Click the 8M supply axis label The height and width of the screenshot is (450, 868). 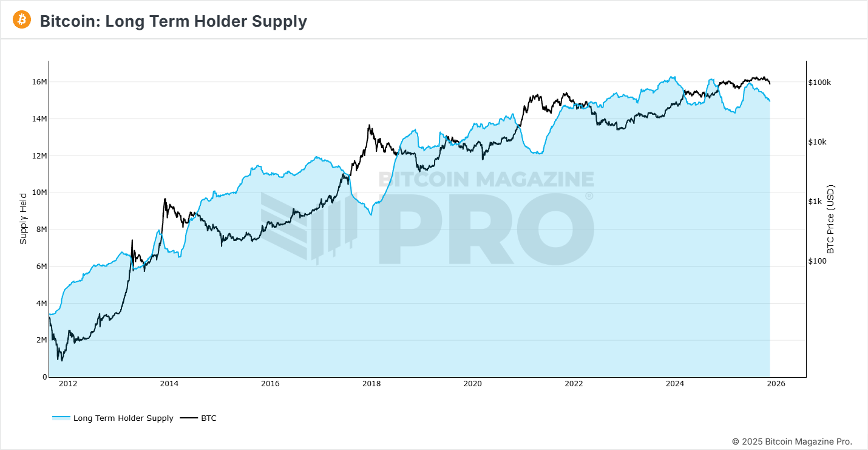[41, 230]
